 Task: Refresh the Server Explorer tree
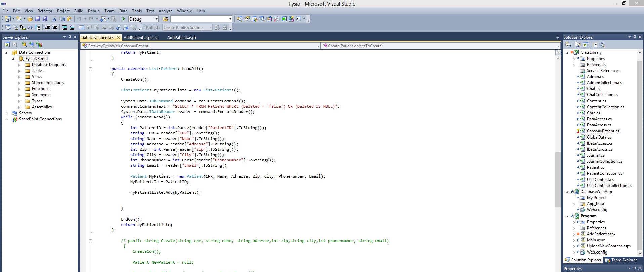pos(7,45)
